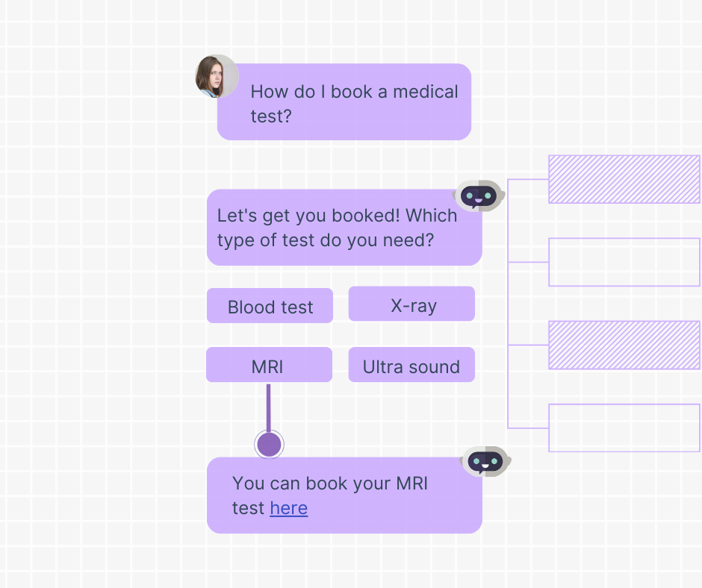Click the robot icon beside the MRI reply
Screen dimensions: 702x588
(x=485, y=462)
